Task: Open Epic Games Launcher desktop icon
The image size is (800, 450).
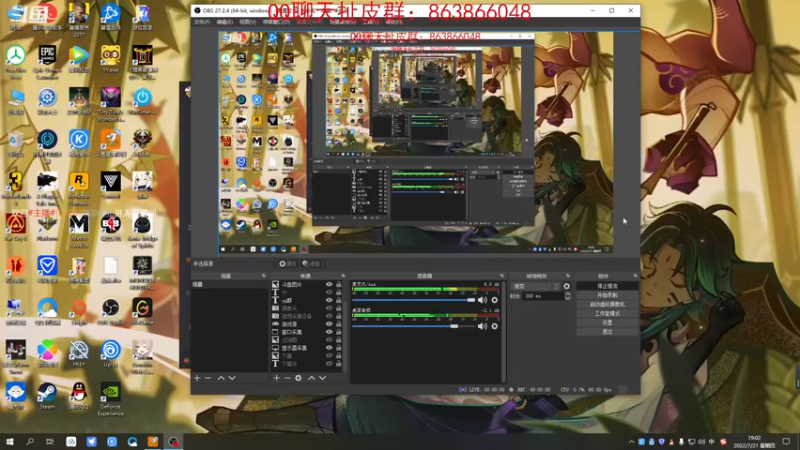Action: (x=47, y=61)
